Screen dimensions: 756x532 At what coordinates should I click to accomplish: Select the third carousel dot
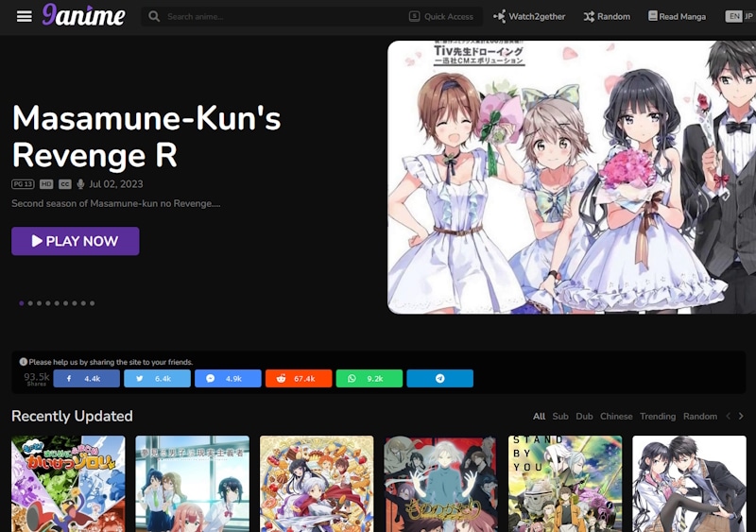39,303
